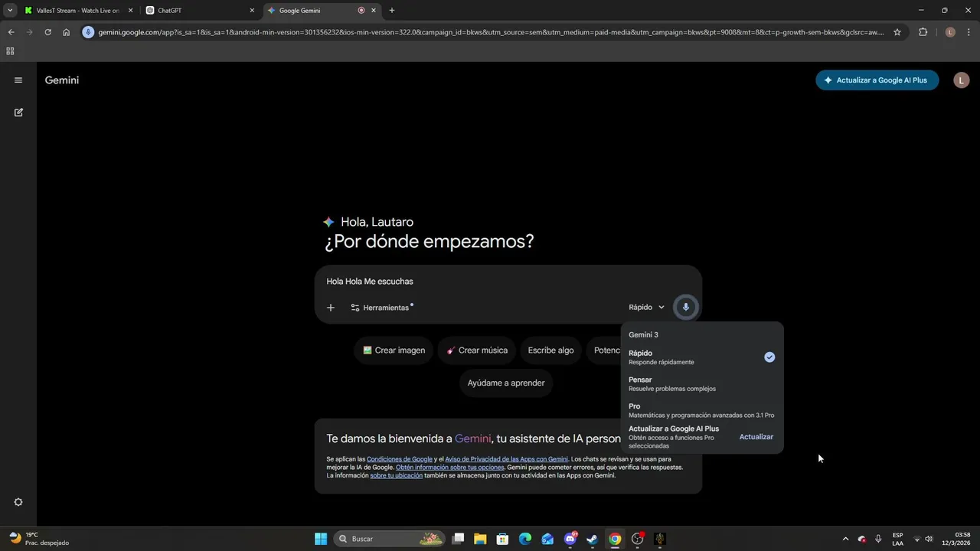Open the Chrome three-dot menu
The width and height of the screenshot is (980, 551).
click(x=969, y=32)
